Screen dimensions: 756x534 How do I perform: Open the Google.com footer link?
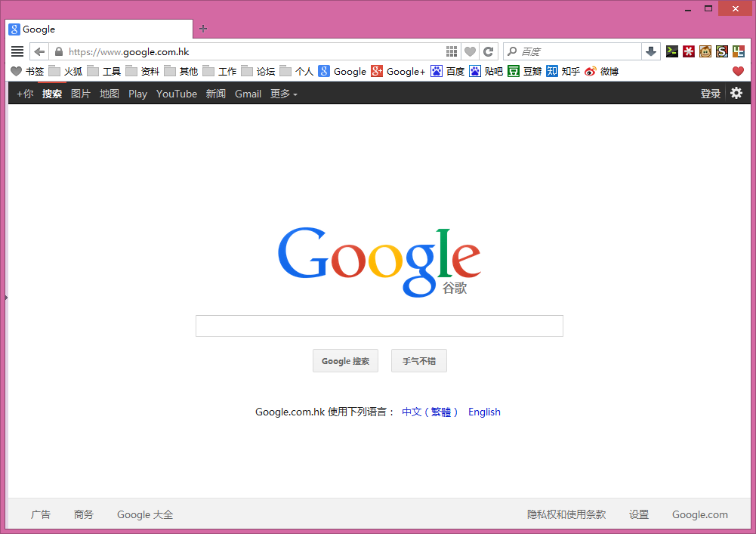tap(700, 514)
